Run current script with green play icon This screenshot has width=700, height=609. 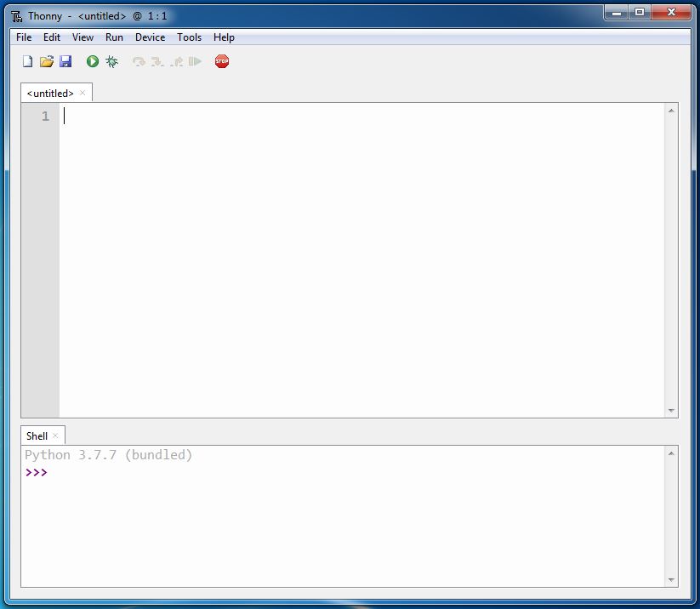pyautogui.click(x=93, y=61)
